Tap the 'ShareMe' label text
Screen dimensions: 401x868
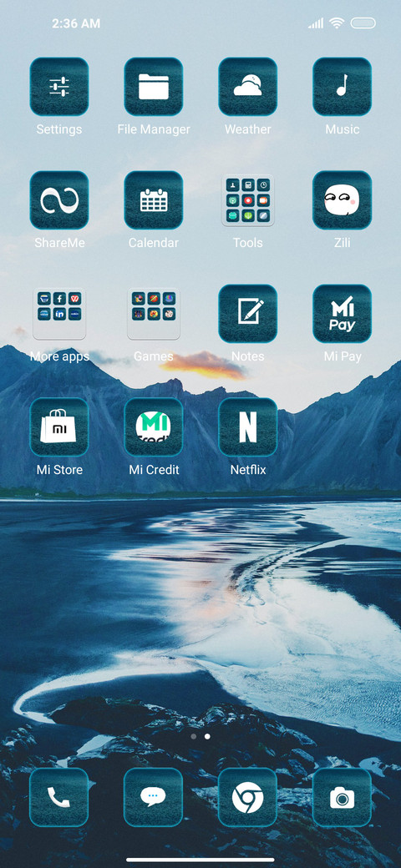point(59,243)
